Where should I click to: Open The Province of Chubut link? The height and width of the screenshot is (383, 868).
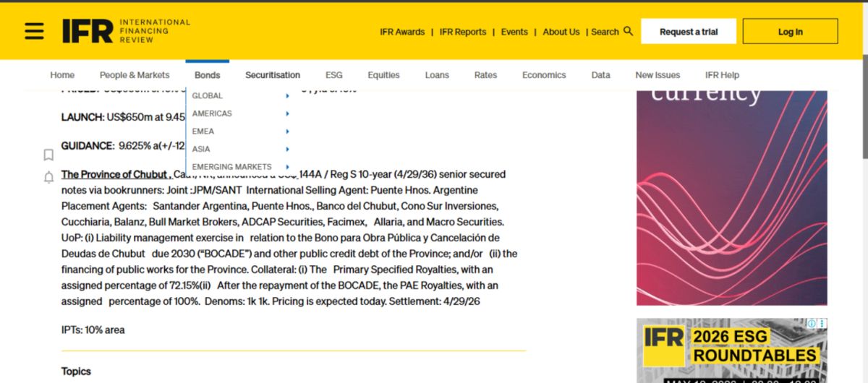point(114,174)
